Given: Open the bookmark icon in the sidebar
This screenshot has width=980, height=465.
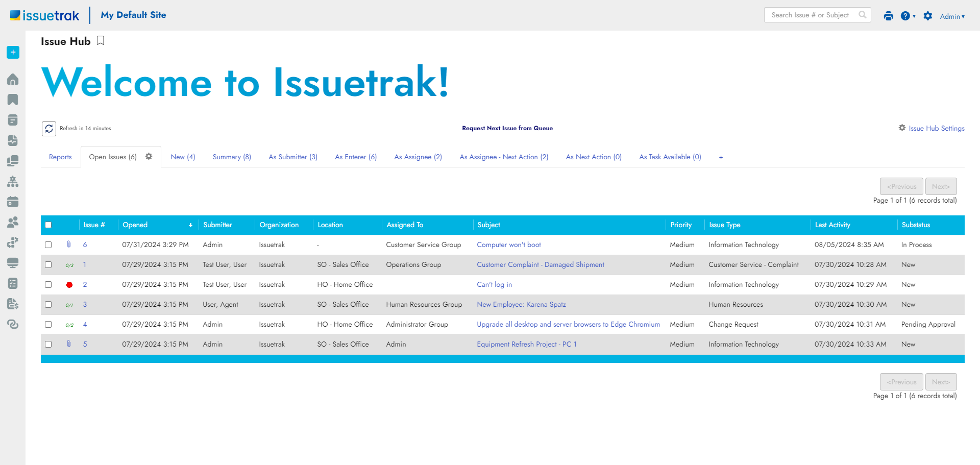Looking at the screenshot, I should (x=13, y=100).
